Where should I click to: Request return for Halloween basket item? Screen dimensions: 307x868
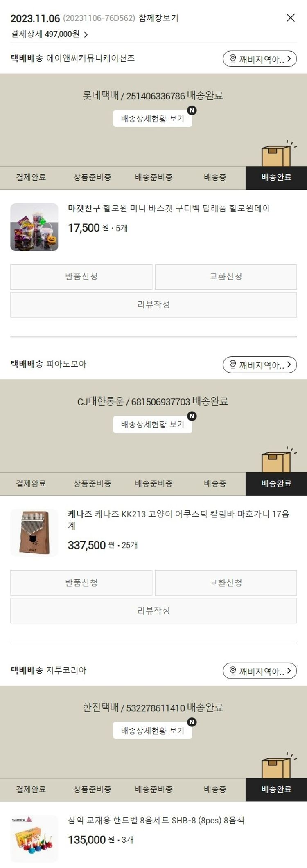[x=81, y=277]
